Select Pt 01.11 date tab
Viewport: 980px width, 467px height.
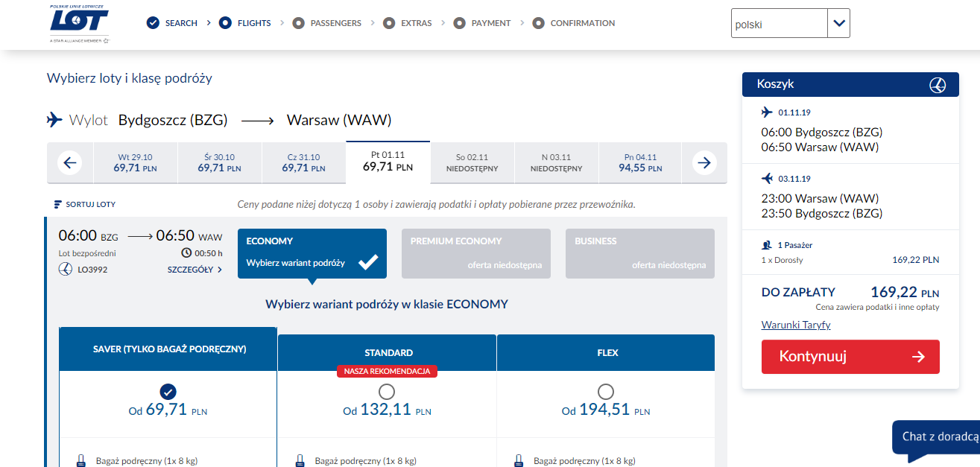click(388, 161)
